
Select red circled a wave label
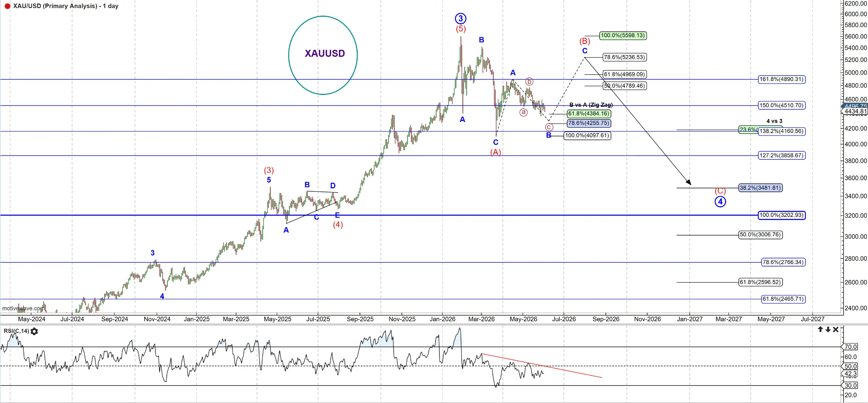pos(523,112)
